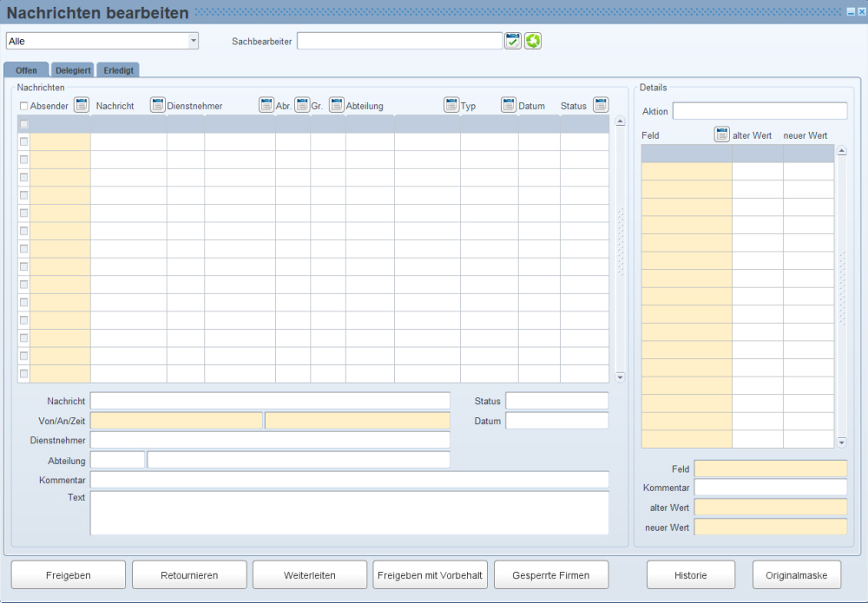Open the Historie view
The height and width of the screenshot is (603, 868).
pyautogui.click(x=691, y=575)
